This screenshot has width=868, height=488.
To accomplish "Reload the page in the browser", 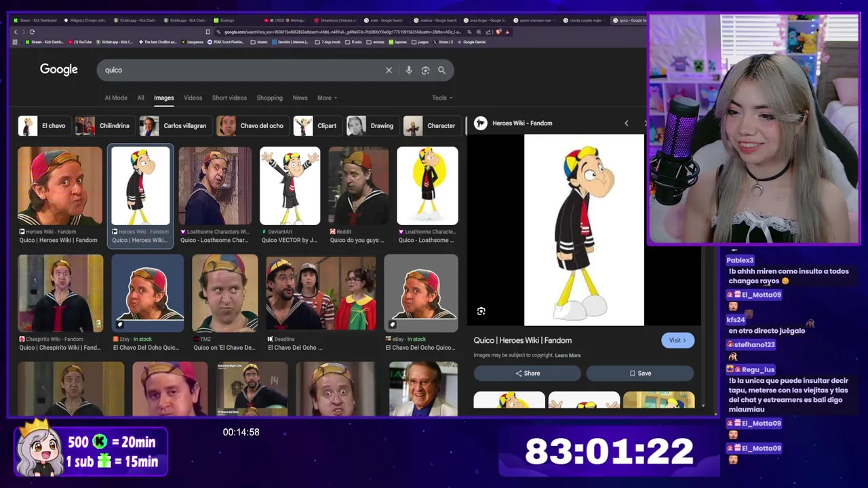I will [32, 32].
